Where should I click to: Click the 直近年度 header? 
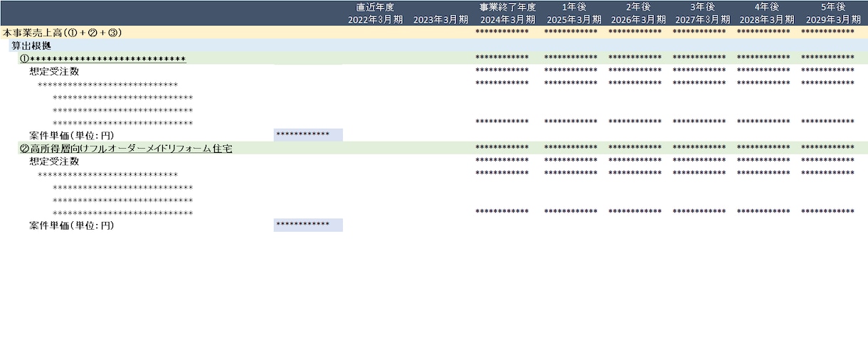click(375, 7)
